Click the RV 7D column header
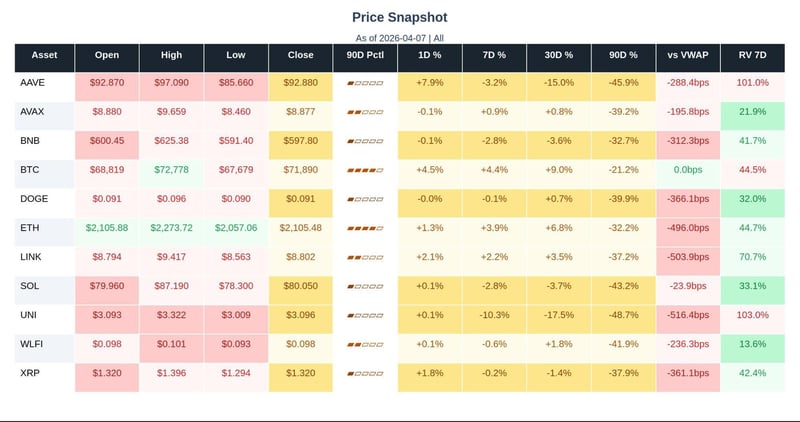The height and width of the screenshot is (422, 800). [x=752, y=56]
